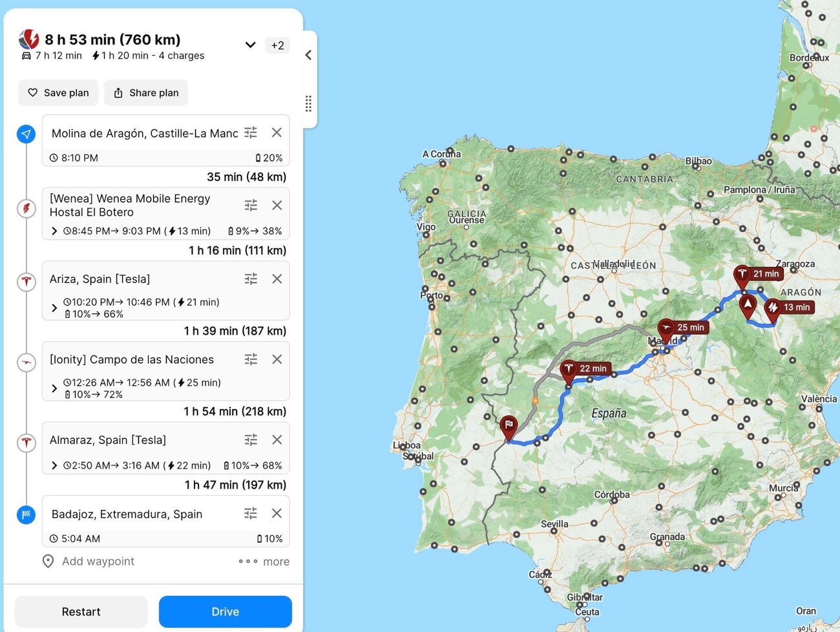Click the '8 h 53 min (760 km)' heading
The height and width of the screenshot is (632, 840).
click(x=112, y=39)
